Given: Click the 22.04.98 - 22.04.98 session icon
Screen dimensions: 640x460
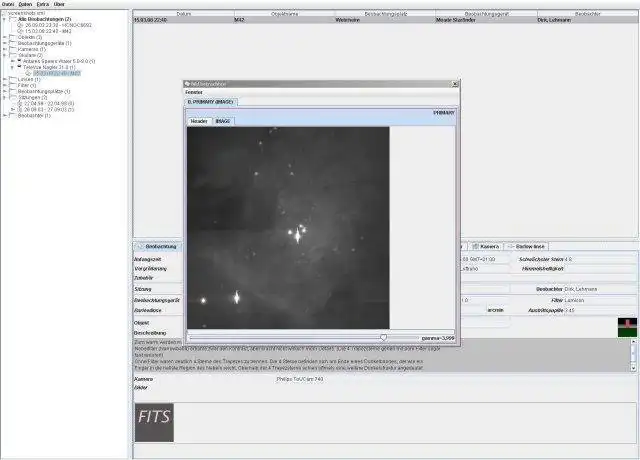Looking at the screenshot, I should tap(20, 104).
